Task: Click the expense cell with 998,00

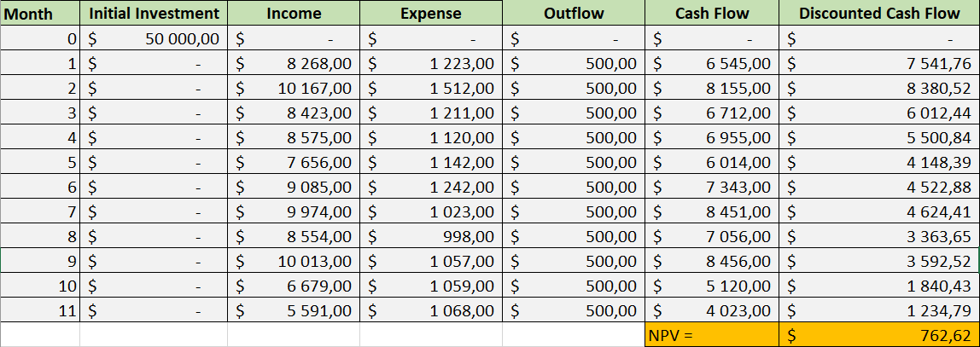Action: coord(431,236)
